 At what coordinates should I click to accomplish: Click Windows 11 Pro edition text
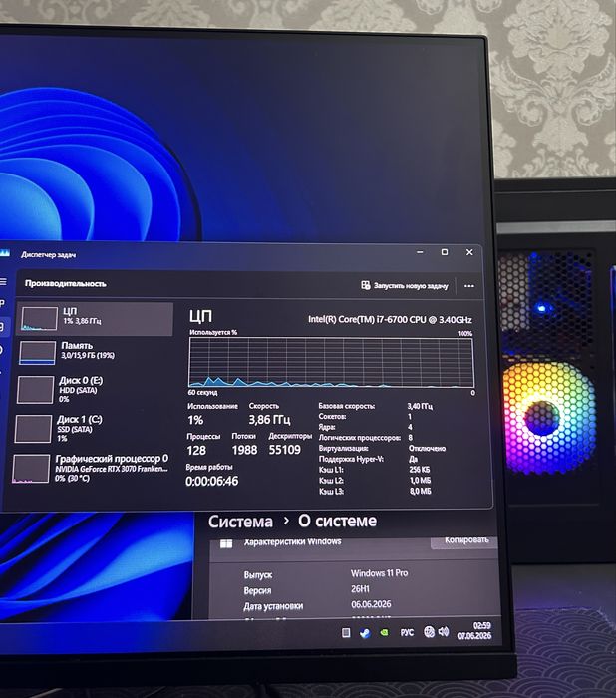[x=379, y=573]
